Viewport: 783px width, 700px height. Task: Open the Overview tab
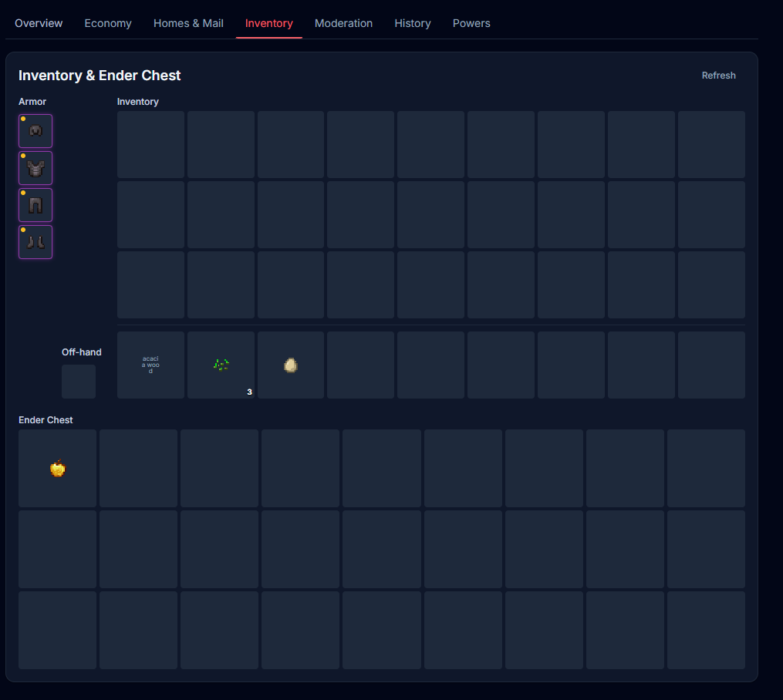pyautogui.click(x=39, y=23)
